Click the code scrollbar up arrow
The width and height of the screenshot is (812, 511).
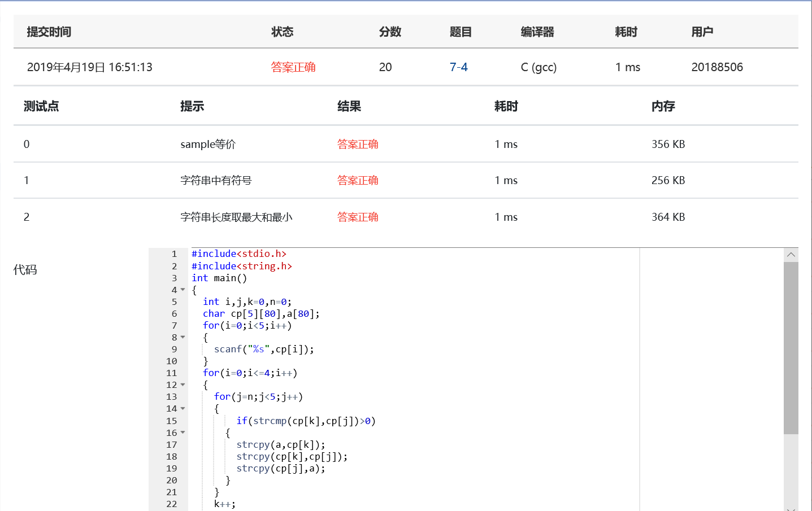[x=791, y=255]
